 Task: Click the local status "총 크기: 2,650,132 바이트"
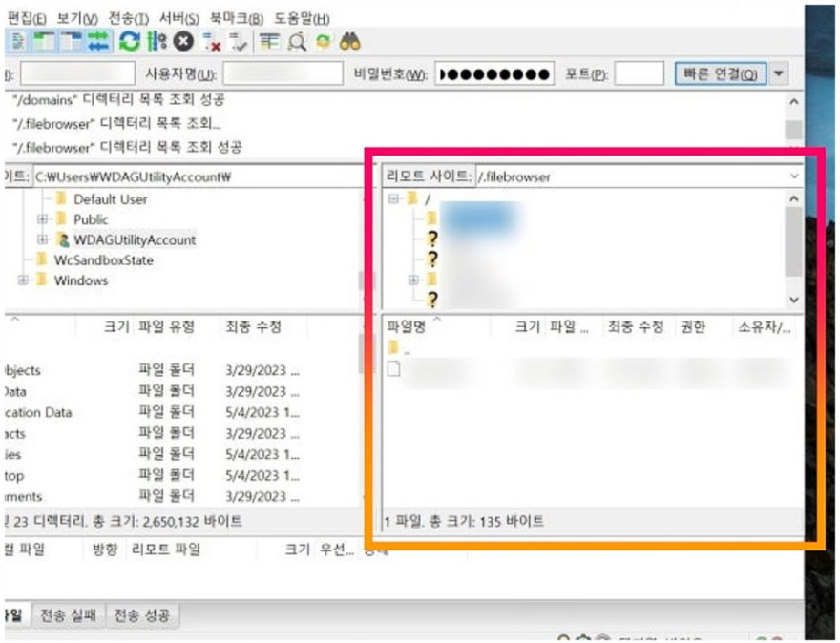pos(167,521)
